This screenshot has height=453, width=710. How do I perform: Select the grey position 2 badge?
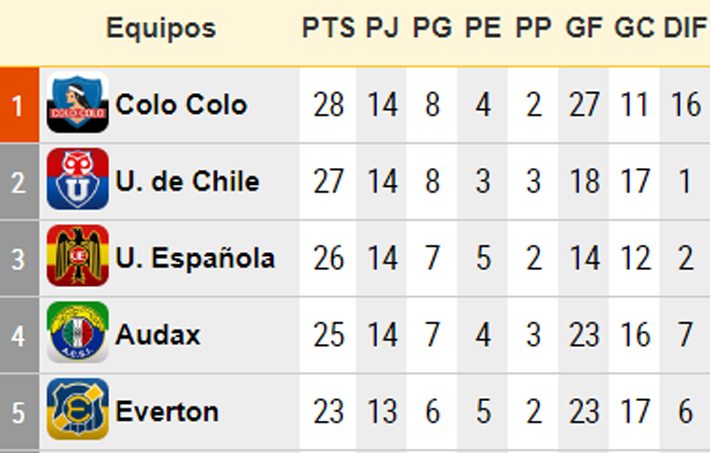[x=19, y=182]
